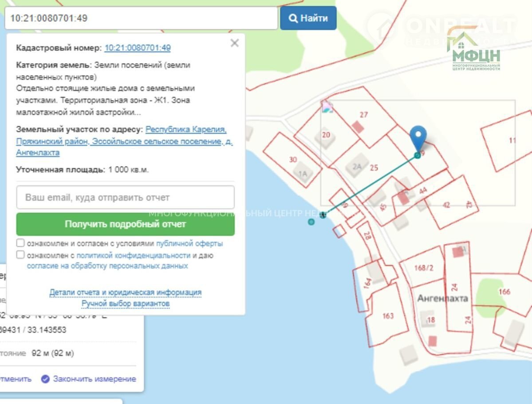Click the cadastral number search field
532x404 pixels.
coord(141,18)
